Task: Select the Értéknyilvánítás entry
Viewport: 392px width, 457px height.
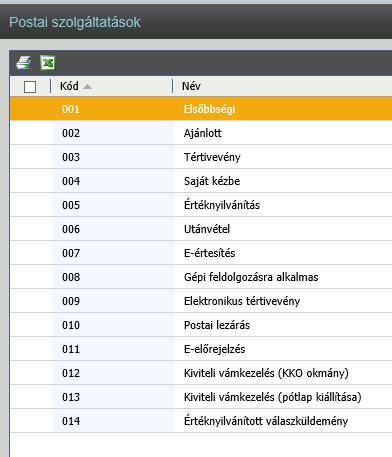Action: click(222, 205)
